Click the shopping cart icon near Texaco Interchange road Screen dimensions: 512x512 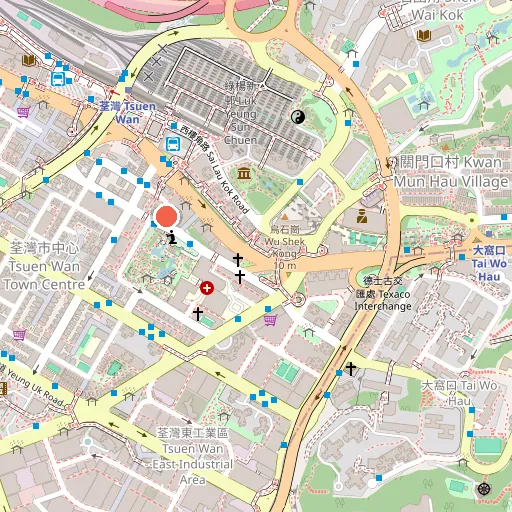(270, 320)
